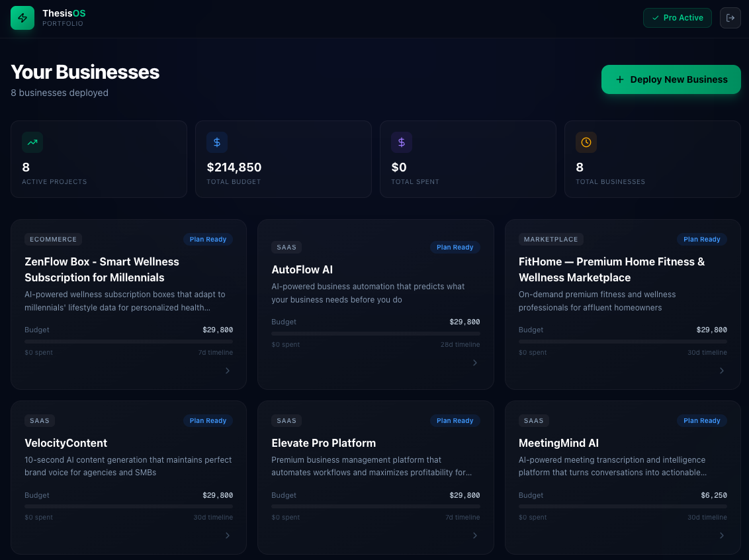Click the checkmark icon in Pro Active badge
Screen dimensions: 749x560
point(656,18)
